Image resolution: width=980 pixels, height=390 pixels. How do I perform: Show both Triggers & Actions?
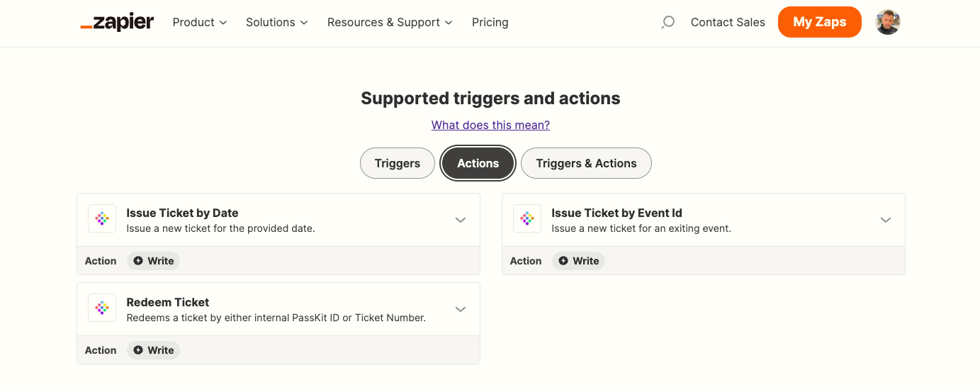pos(586,163)
